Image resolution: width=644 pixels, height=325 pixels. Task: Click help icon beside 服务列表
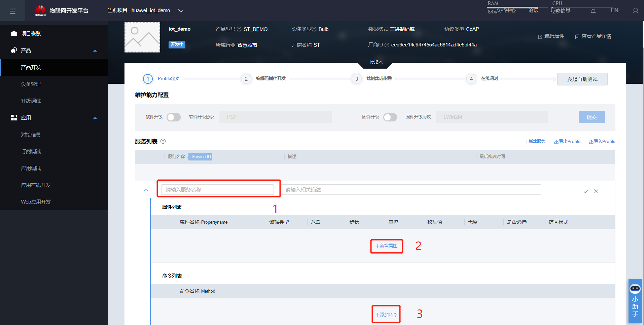pos(163,141)
